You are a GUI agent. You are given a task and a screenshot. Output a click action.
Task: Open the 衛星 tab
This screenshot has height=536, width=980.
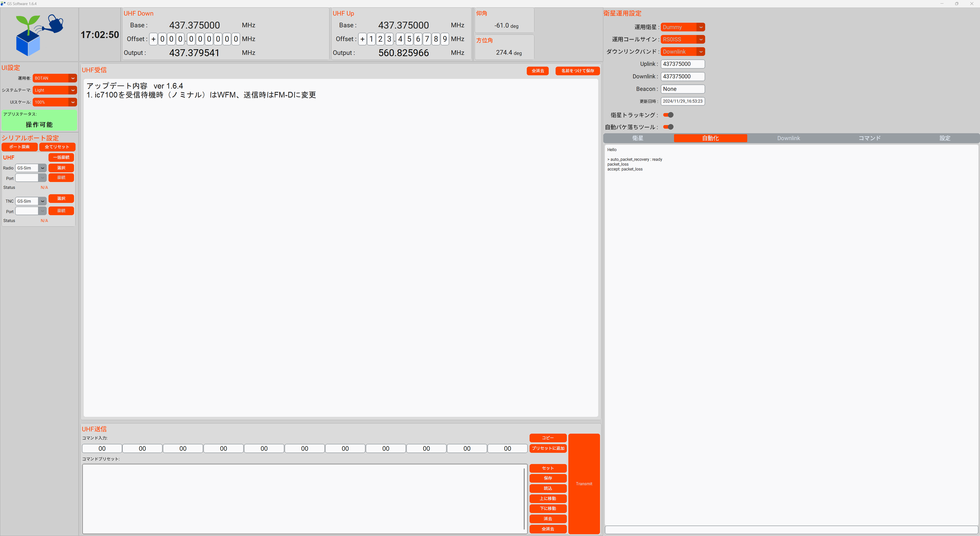638,139
